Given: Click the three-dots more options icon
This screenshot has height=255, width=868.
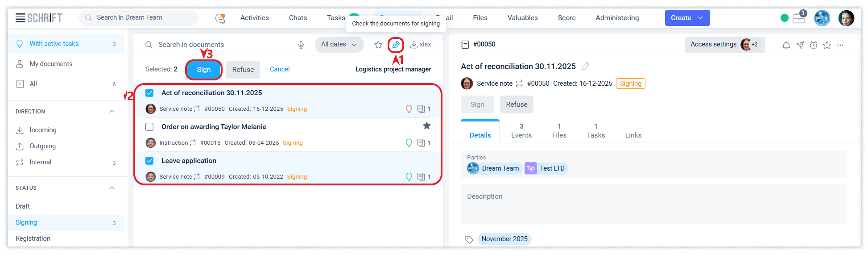Looking at the screenshot, I should tap(840, 45).
